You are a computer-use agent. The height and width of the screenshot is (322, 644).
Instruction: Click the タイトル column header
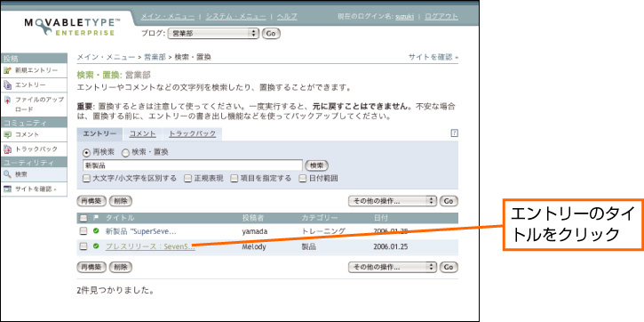[x=120, y=218]
